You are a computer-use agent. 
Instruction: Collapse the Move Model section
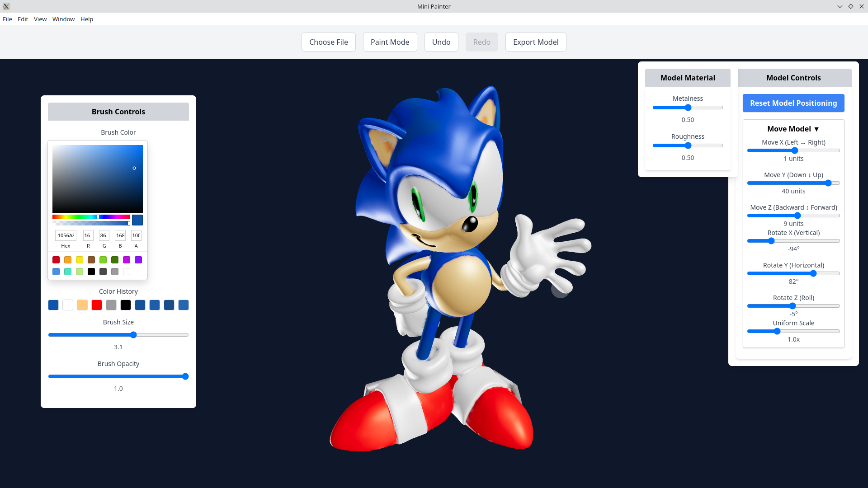click(x=793, y=129)
